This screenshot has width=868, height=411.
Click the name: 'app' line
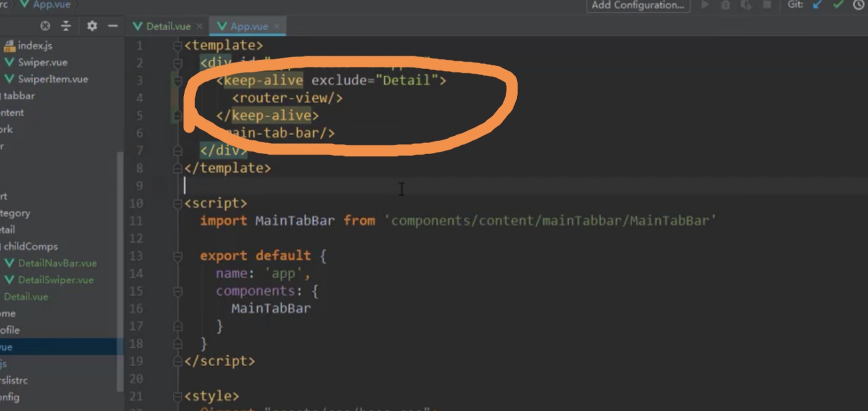click(263, 273)
